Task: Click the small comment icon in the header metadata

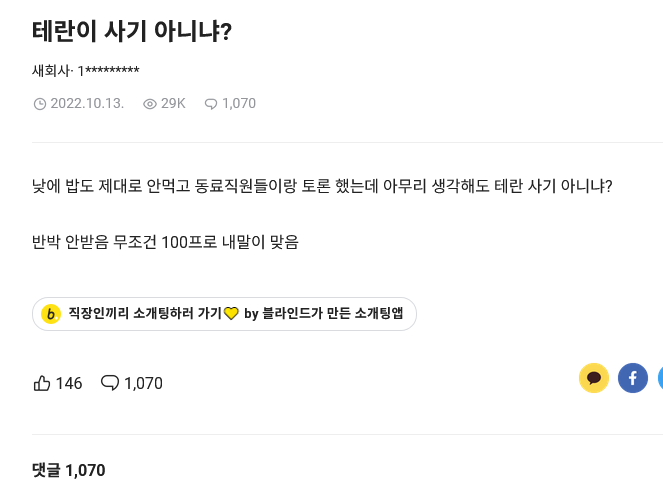Action: 210,104
